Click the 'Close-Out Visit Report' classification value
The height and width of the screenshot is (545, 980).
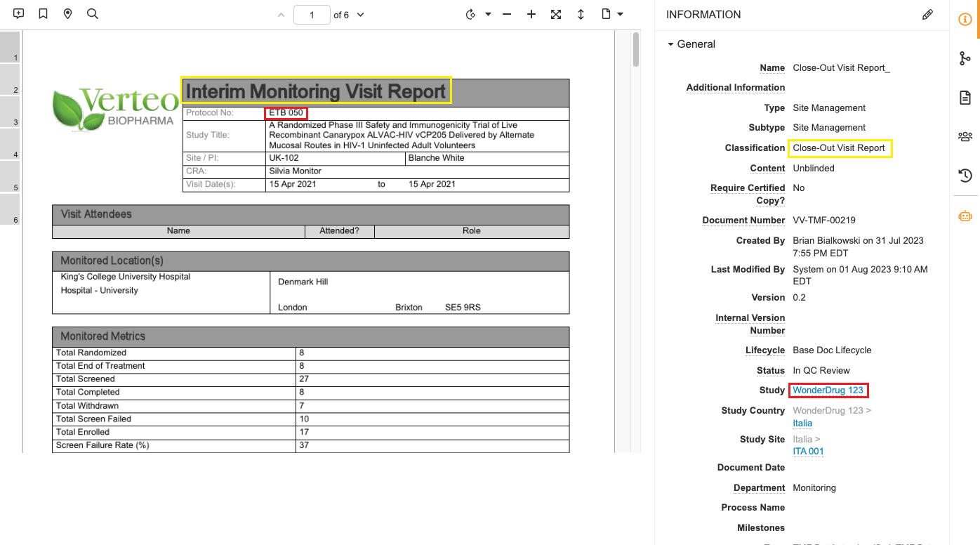click(x=839, y=148)
